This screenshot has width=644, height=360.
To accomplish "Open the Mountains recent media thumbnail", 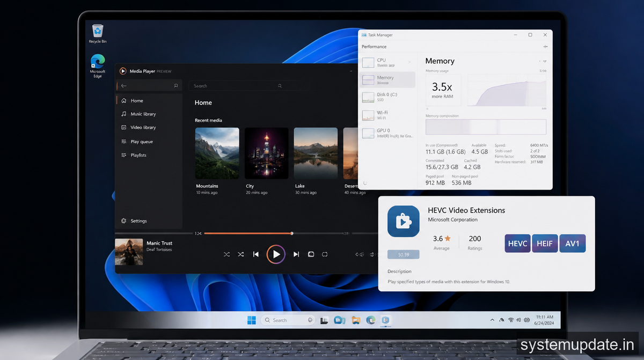I will pos(217,153).
